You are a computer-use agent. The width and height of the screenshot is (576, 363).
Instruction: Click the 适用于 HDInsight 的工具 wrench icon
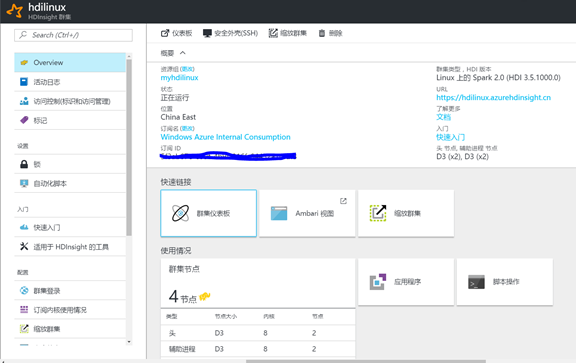[24, 246]
